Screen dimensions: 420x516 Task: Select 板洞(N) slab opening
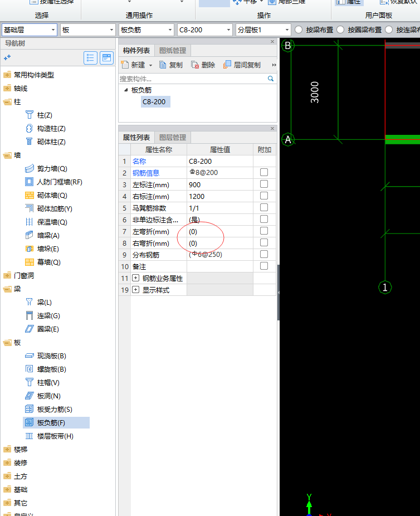48,396
